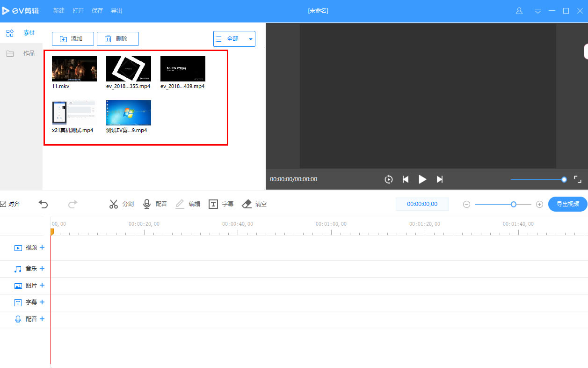Click the split (分割) scissors tool
Image resolution: width=588 pixels, height=368 pixels.
point(121,204)
